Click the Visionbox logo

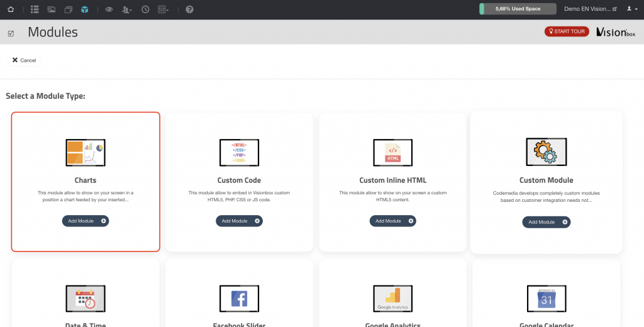point(616,31)
